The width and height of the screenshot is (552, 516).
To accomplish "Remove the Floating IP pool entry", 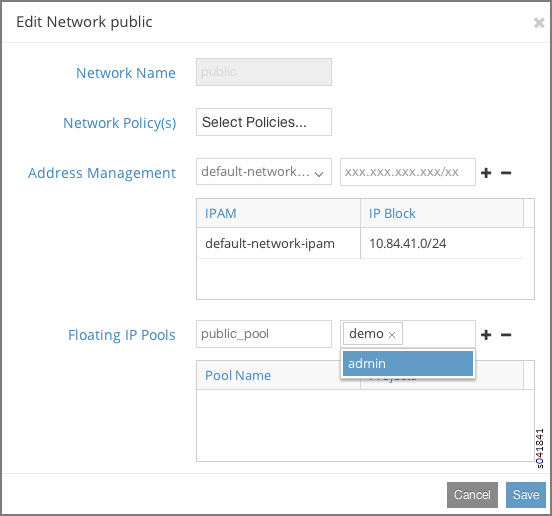I will click(x=506, y=334).
